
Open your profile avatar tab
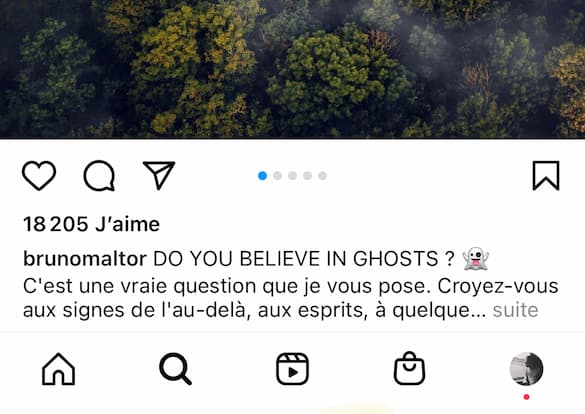tap(526, 369)
